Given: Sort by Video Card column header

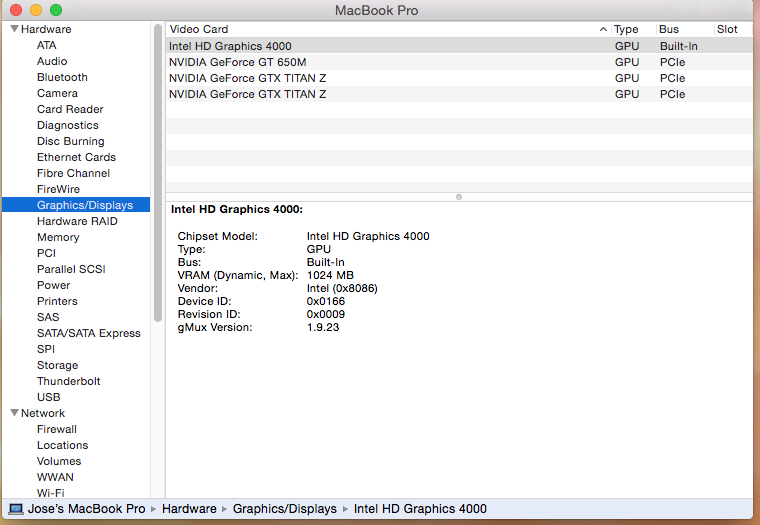Looking at the screenshot, I should [388, 29].
